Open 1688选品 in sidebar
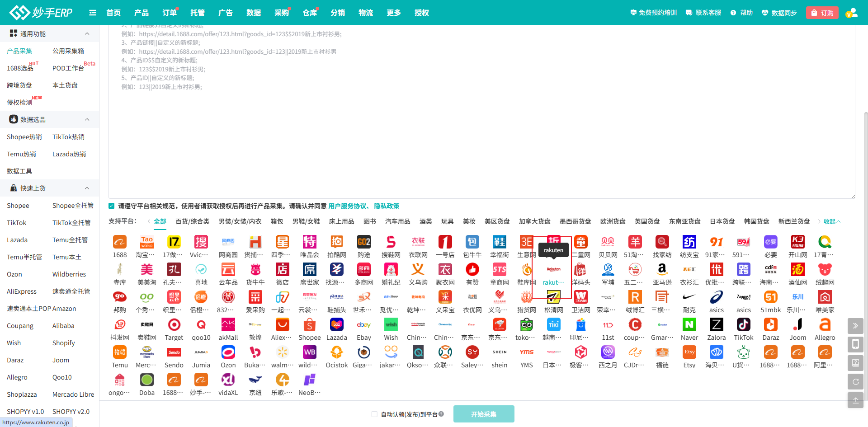Screen dimensions: 868x427 coord(20,68)
